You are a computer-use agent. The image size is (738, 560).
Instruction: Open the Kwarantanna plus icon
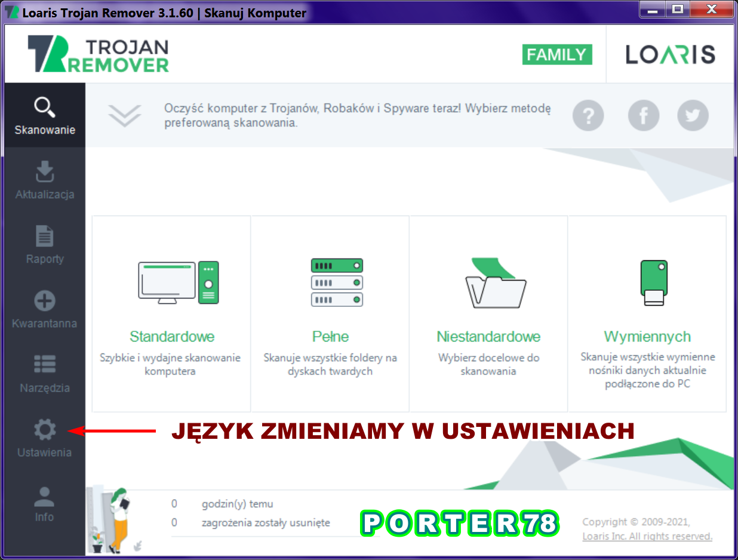pos(45,301)
